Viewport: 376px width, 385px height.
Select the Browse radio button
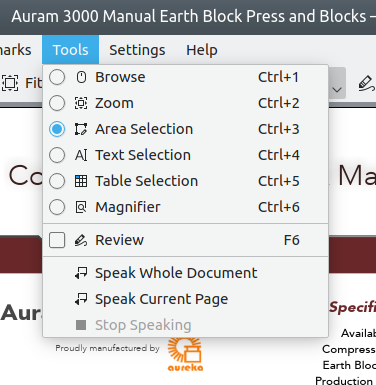(x=57, y=77)
